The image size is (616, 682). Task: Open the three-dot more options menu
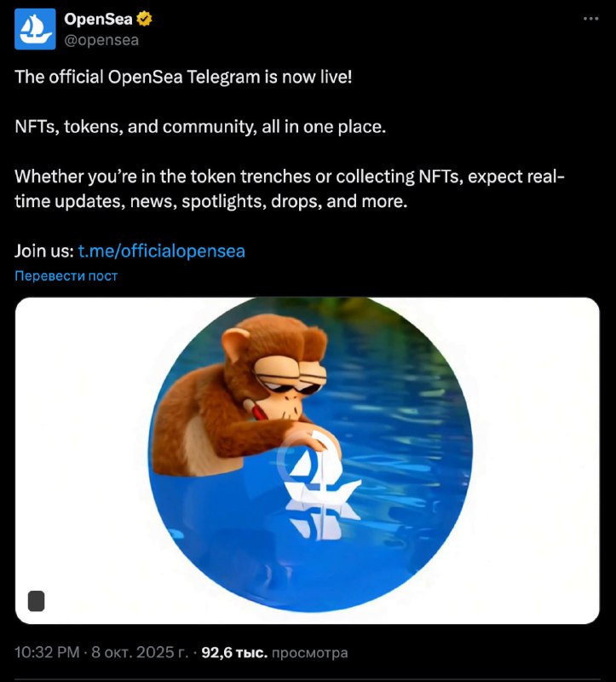coord(590,19)
